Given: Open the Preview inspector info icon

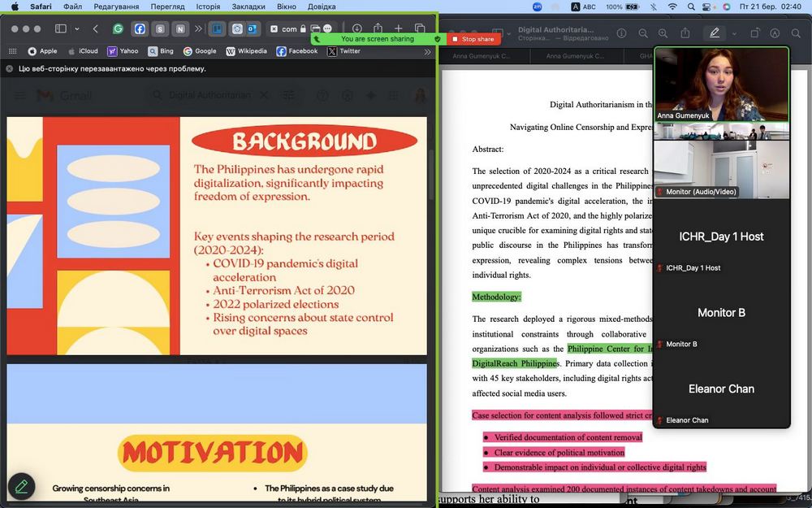Looking at the screenshot, I should click(621, 33).
